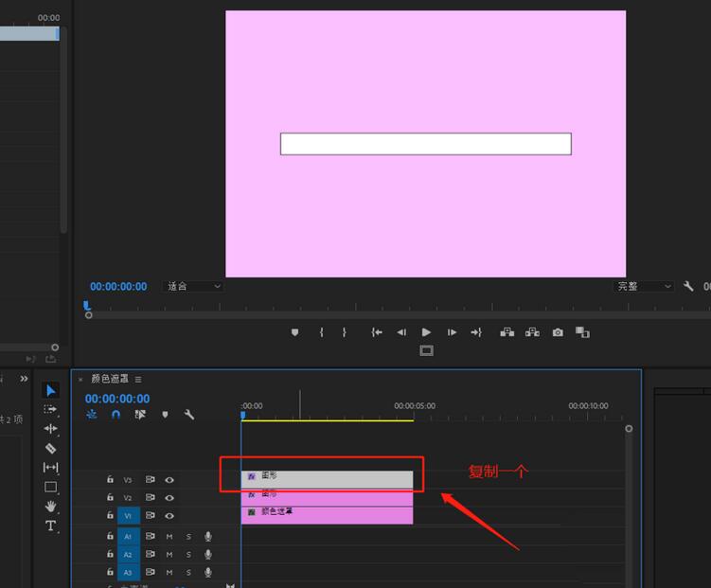
Task: Enable voice-over record on A1
Action: pos(208,536)
